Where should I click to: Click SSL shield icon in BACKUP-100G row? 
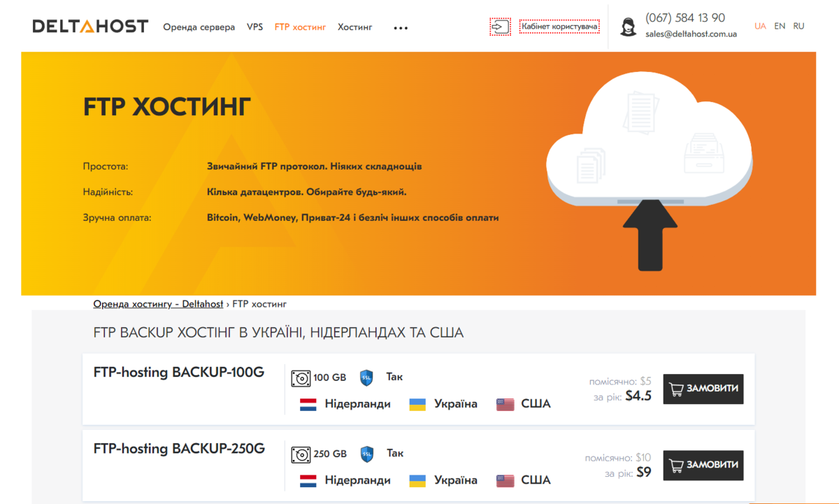(367, 378)
